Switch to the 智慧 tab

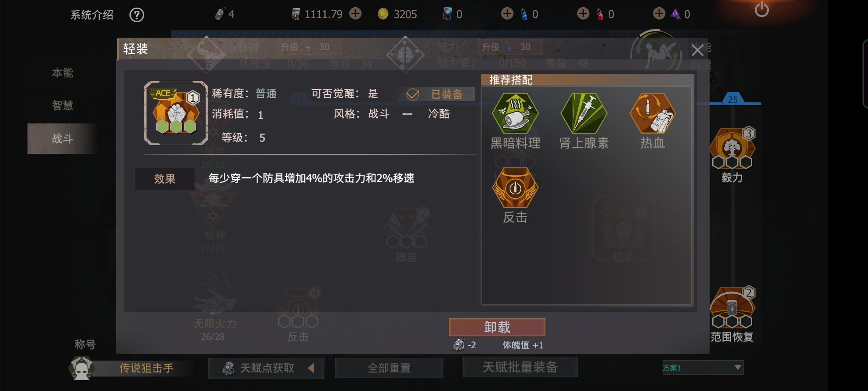[62, 105]
